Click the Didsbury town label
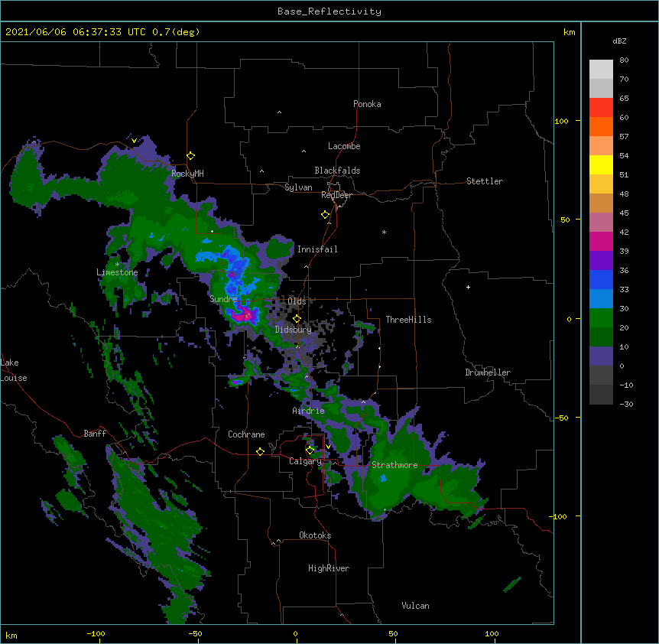 pos(294,330)
